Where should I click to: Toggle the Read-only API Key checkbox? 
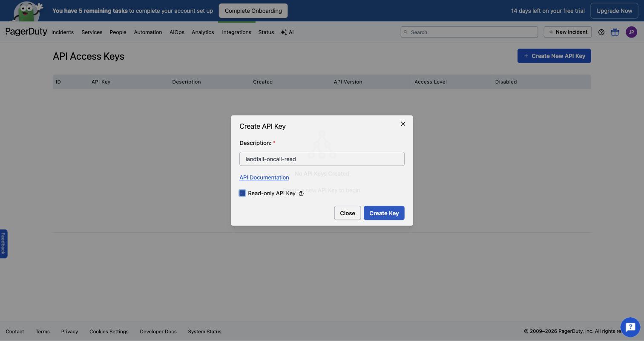242,193
